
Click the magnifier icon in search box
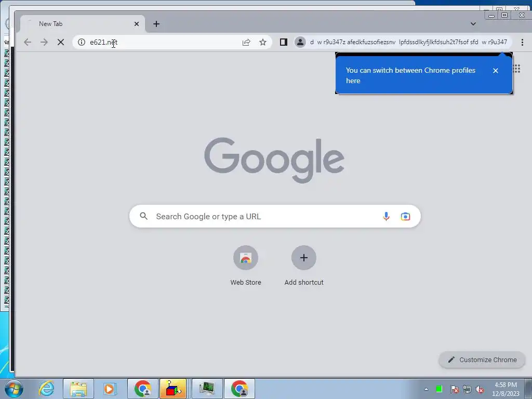click(x=144, y=216)
